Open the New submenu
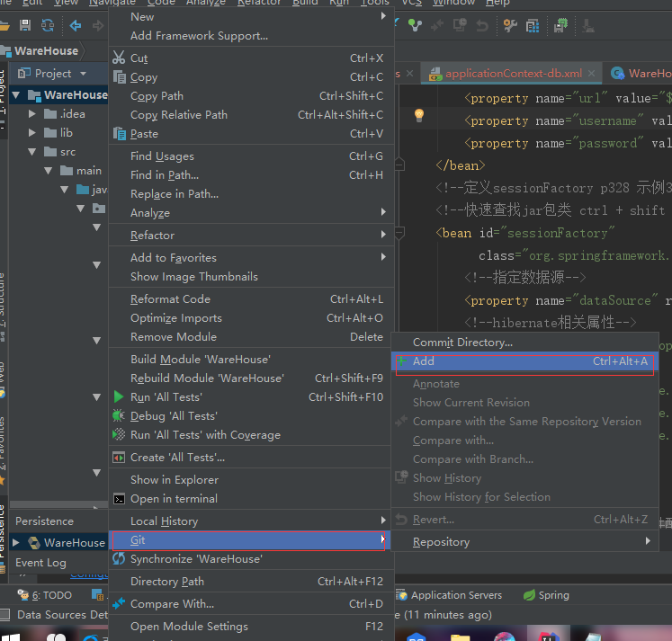Image resolution: width=672 pixels, height=641 pixels. click(x=251, y=17)
